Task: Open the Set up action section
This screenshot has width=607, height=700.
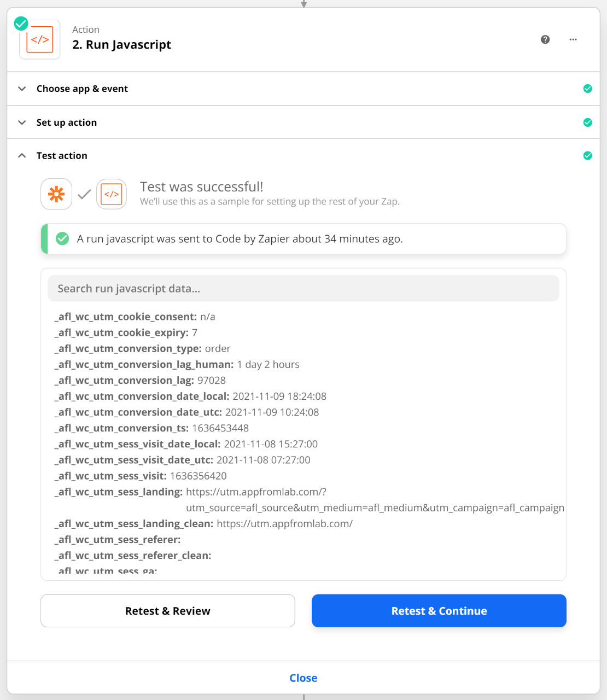Action: [x=67, y=122]
